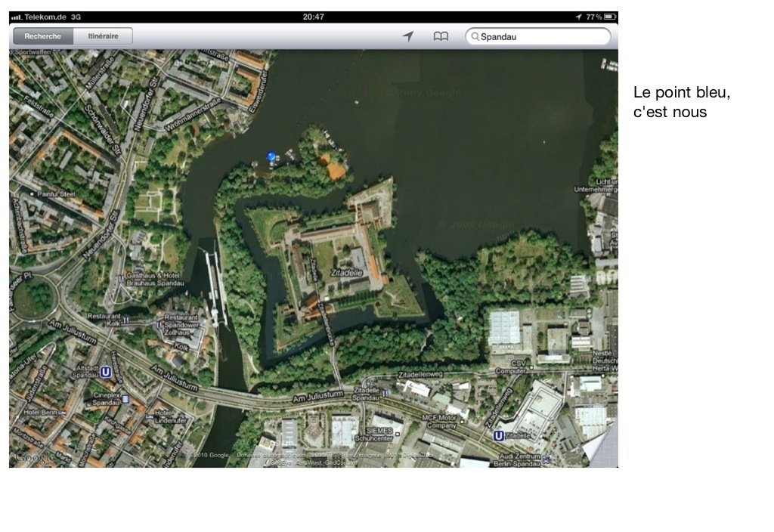The image size is (774, 532).
Task: Tap the current location arrow icon
Action: click(408, 36)
